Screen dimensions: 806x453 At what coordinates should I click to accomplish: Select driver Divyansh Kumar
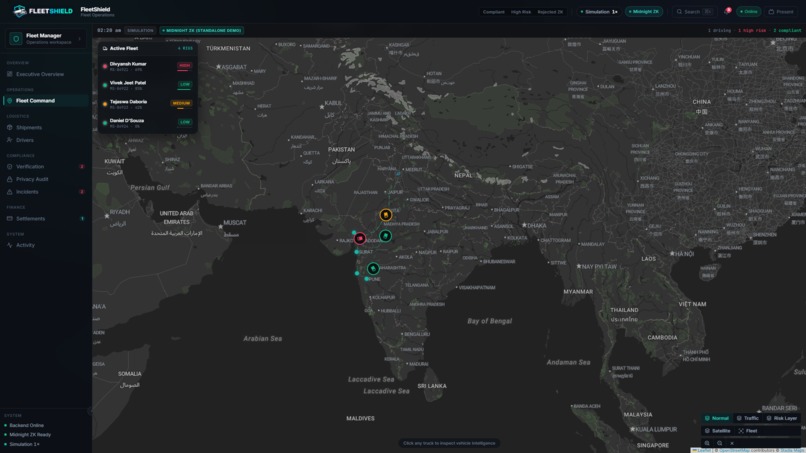tap(148, 66)
